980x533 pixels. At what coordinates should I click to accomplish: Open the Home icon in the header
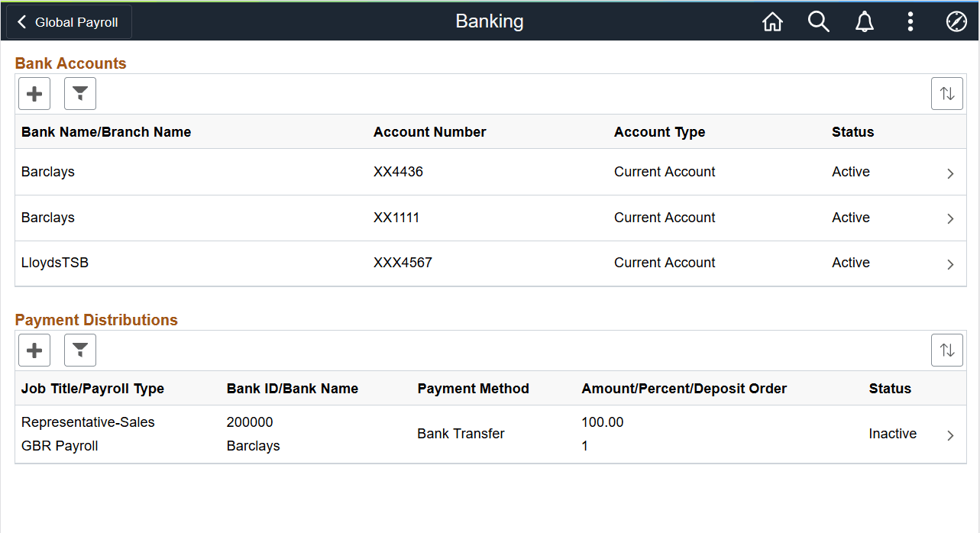pos(772,21)
